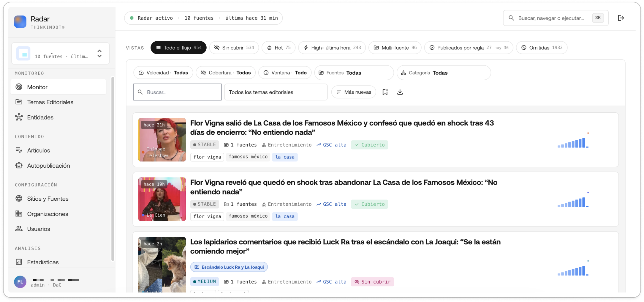This screenshot has height=302, width=644.
Task: Focus the global command search box
Action: [556, 18]
